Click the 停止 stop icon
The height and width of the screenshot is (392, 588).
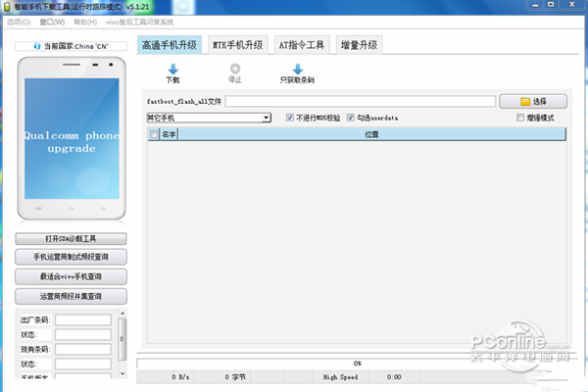pyautogui.click(x=235, y=69)
